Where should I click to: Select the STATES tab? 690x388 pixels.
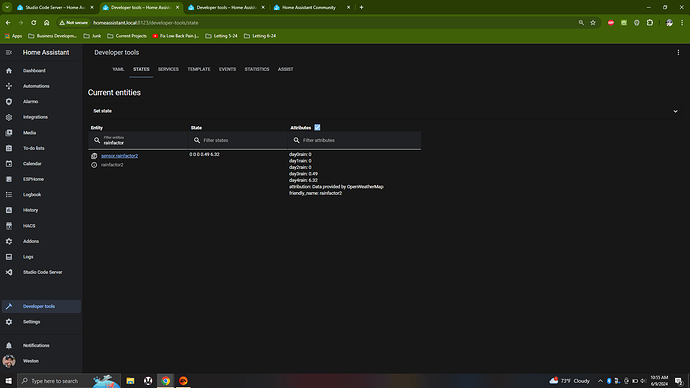coord(141,70)
